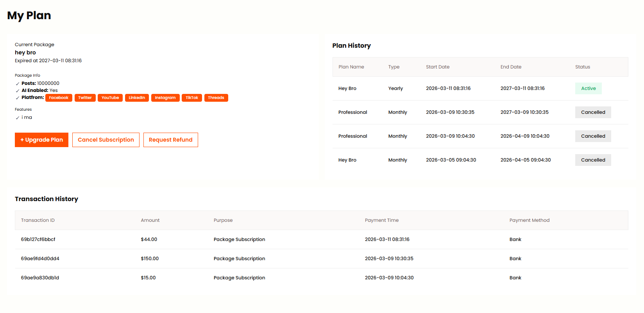
Task: Click the Linkedin platform badge
Action: pyautogui.click(x=137, y=98)
